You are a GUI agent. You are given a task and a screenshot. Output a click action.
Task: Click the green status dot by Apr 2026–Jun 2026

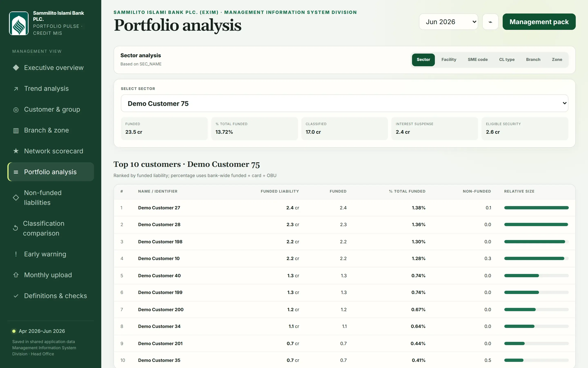pyautogui.click(x=14, y=331)
